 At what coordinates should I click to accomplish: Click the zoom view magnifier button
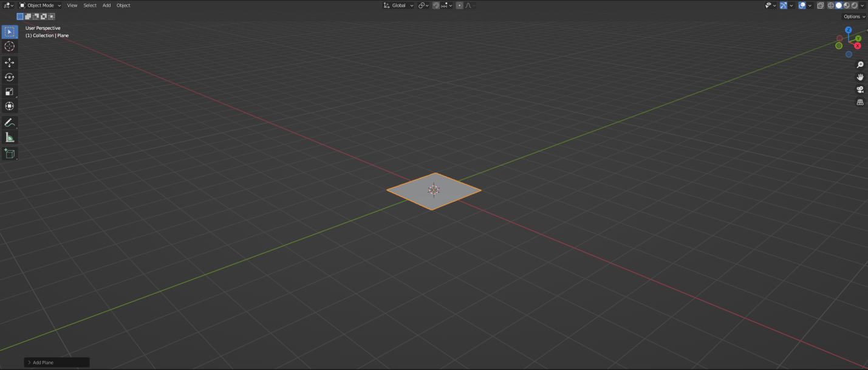click(860, 64)
